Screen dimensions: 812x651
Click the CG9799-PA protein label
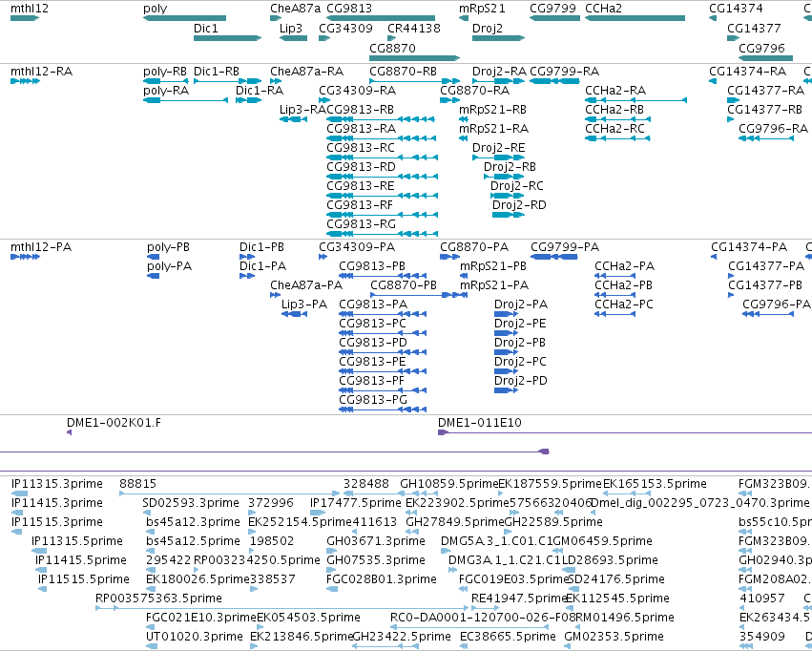point(565,247)
